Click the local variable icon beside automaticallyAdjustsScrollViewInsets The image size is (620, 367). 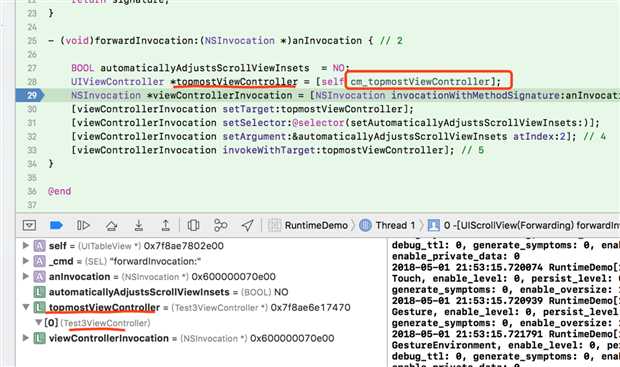[39, 292]
